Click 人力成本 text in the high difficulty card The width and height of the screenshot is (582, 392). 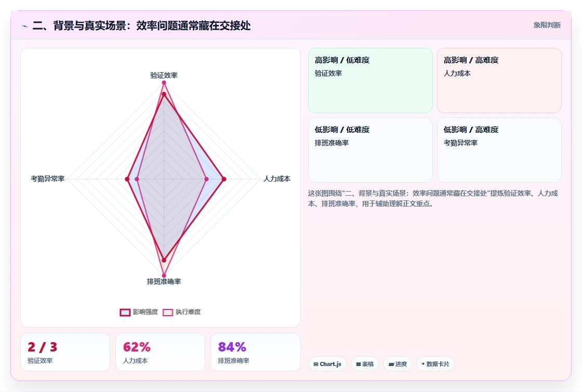tap(457, 73)
